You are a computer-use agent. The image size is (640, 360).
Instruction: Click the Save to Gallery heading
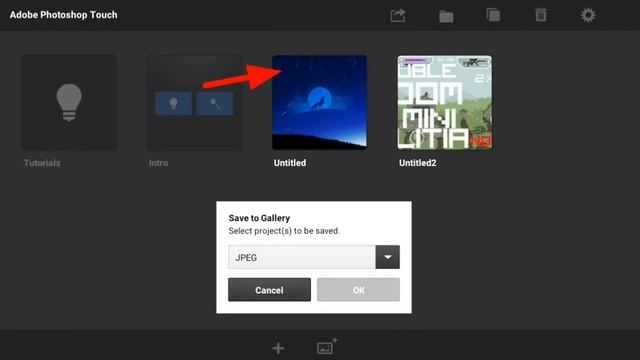pos(259,218)
